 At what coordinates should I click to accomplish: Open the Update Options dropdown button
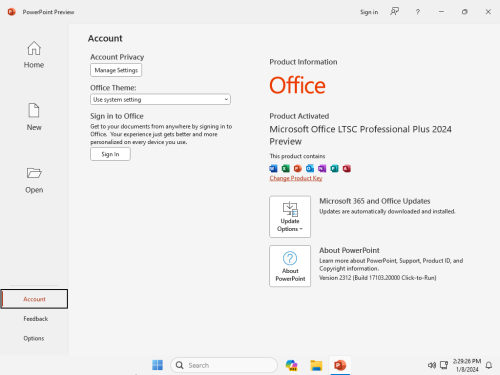[290, 217]
